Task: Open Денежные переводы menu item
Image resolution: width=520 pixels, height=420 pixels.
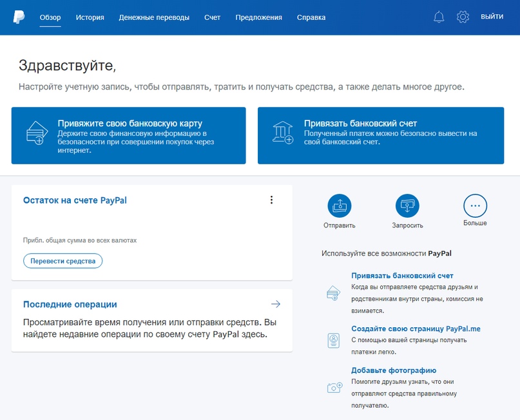Action: 154,17
